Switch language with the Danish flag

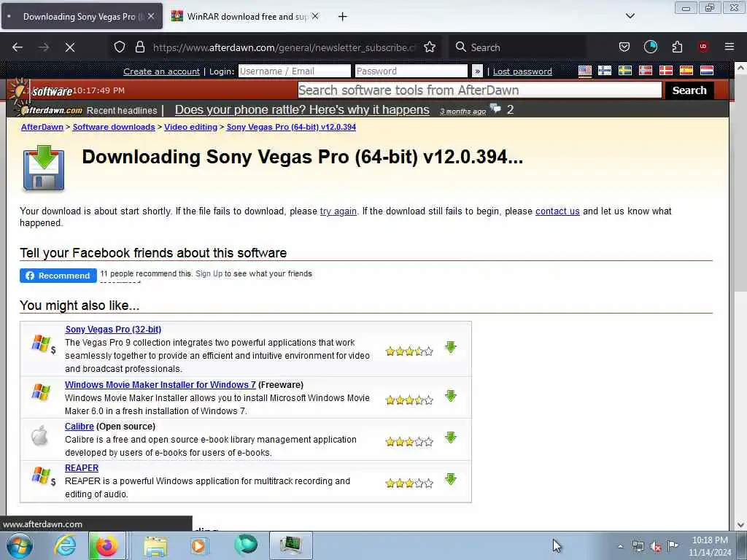point(666,71)
